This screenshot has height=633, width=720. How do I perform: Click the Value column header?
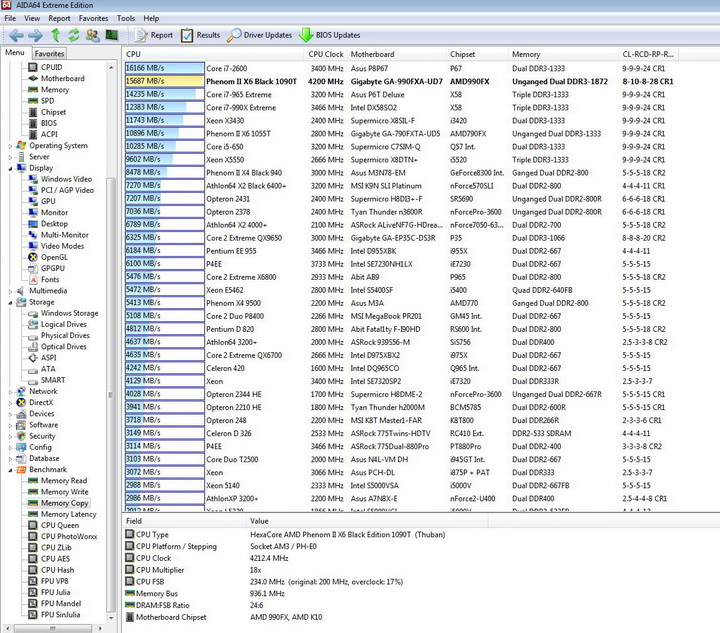367,521
